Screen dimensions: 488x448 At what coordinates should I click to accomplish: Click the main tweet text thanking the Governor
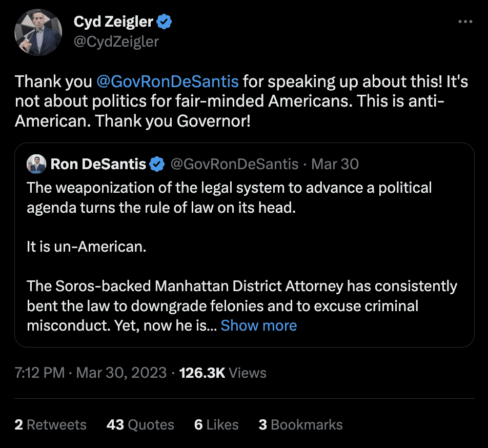click(x=241, y=101)
